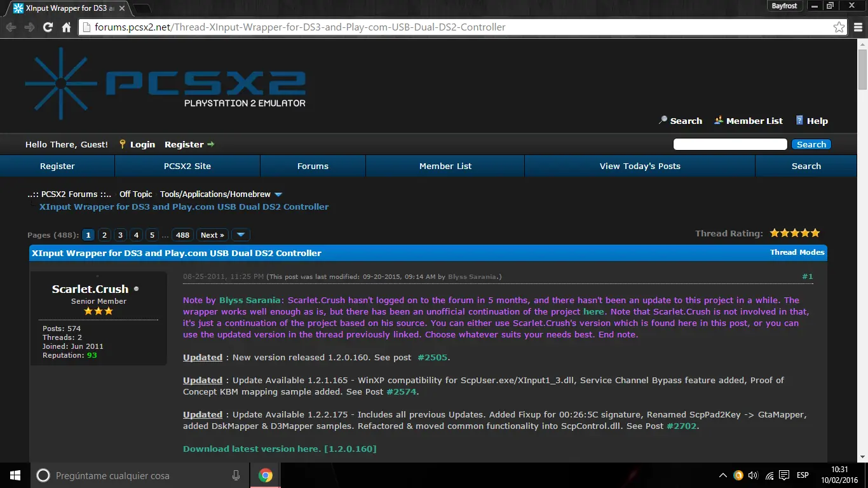Screen dimensions: 868x488
Task: Open the Thread Modes menu
Action: point(797,252)
